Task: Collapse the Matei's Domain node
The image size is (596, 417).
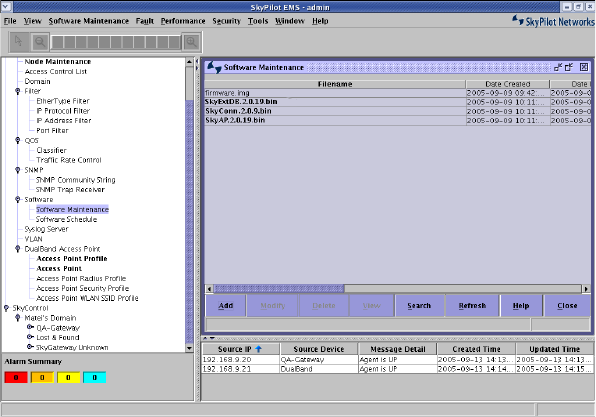Action: click(x=18, y=318)
